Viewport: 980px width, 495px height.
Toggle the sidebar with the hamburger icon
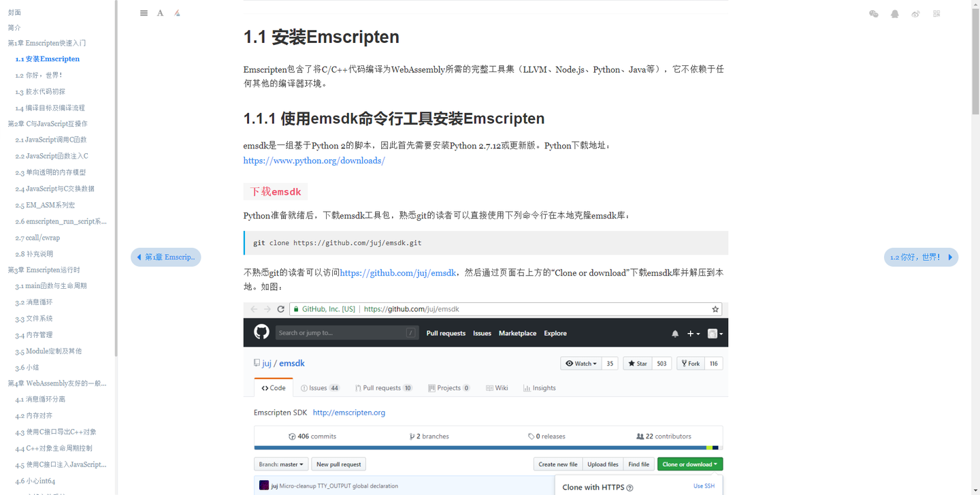144,12
